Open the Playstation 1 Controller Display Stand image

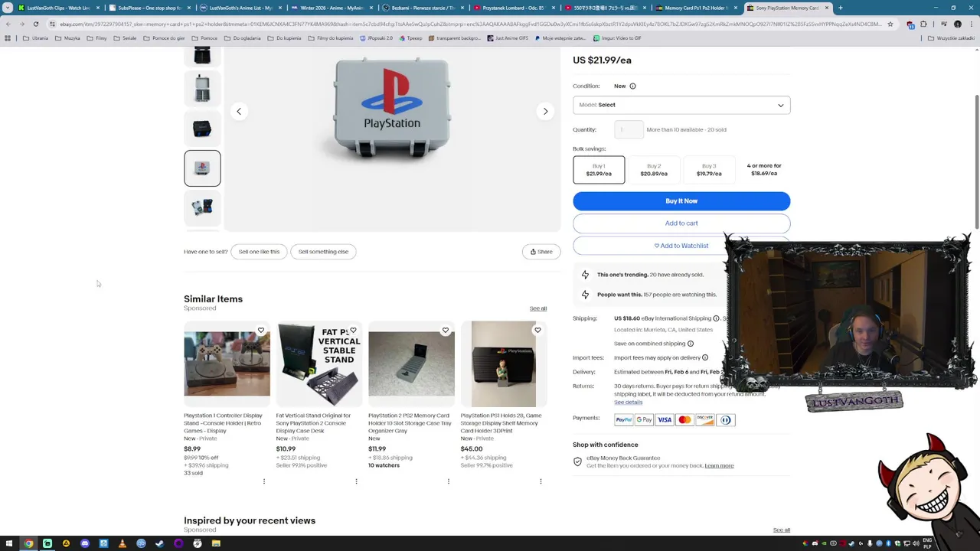point(227,364)
